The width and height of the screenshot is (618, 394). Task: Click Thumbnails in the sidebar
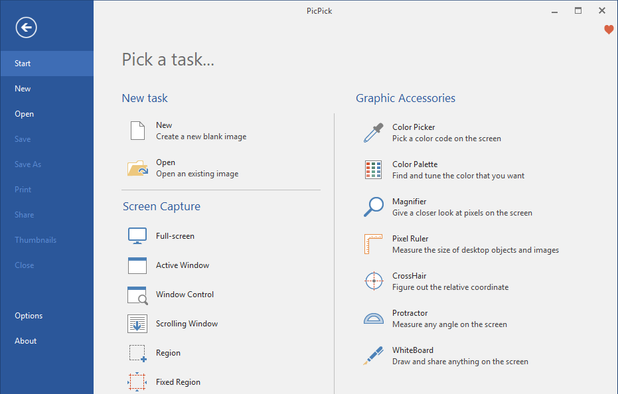47,240
